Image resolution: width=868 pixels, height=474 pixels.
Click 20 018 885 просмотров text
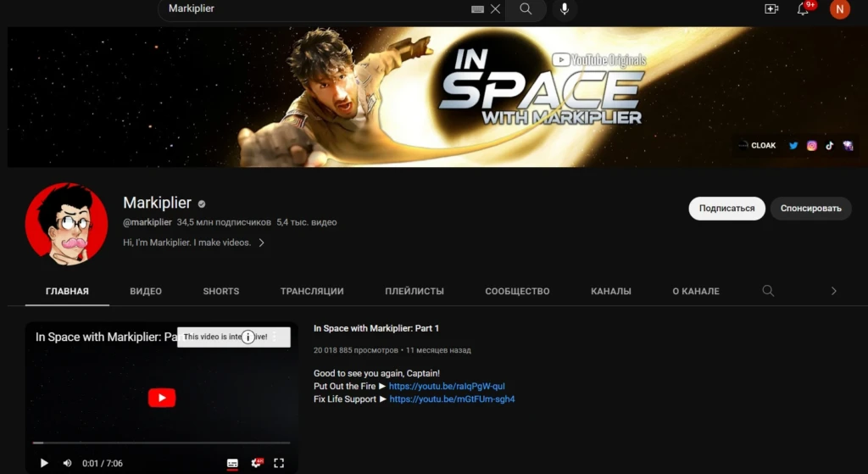click(x=356, y=350)
